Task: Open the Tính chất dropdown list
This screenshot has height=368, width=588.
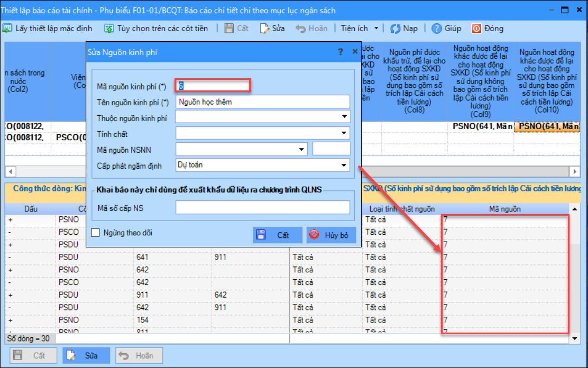Action: coord(345,133)
